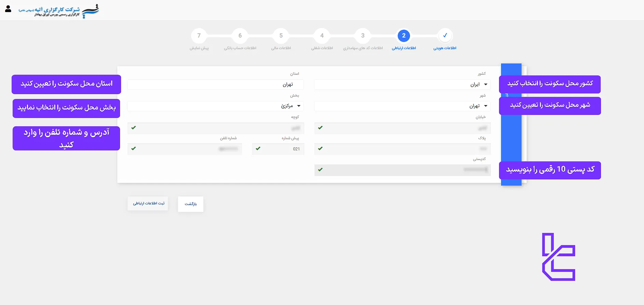Click the green check in شماره تلفن field
The image size is (644, 305).
[134, 148]
